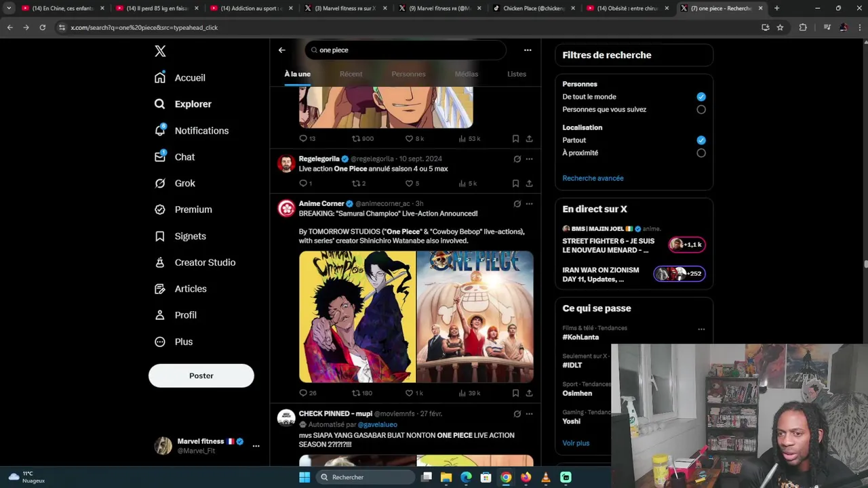Open Firefox from the taskbar
Screen dimensions: 868x488
[x=526, y=477]
